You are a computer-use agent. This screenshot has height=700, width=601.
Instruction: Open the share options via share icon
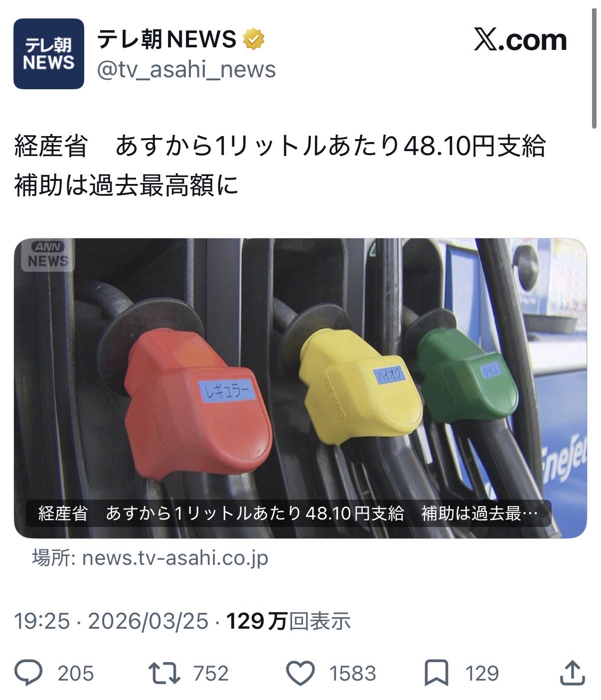573,673
